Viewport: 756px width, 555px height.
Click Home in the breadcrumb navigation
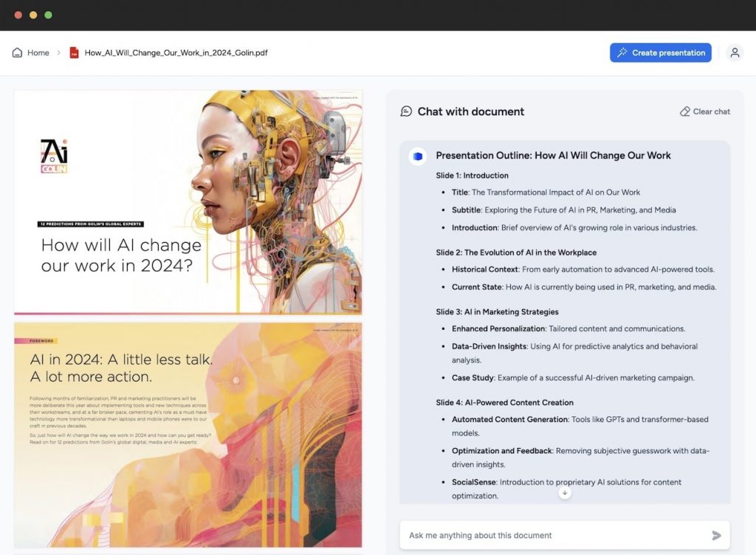coord(37,52)
